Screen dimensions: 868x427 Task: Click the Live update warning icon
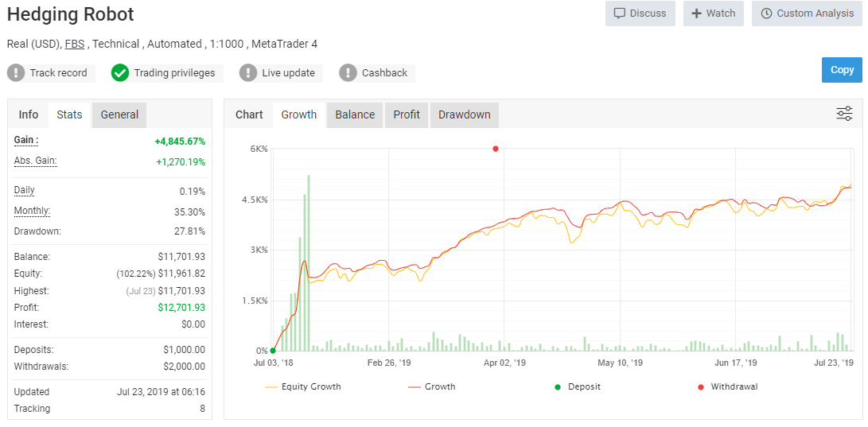click(x=248, y=72)
